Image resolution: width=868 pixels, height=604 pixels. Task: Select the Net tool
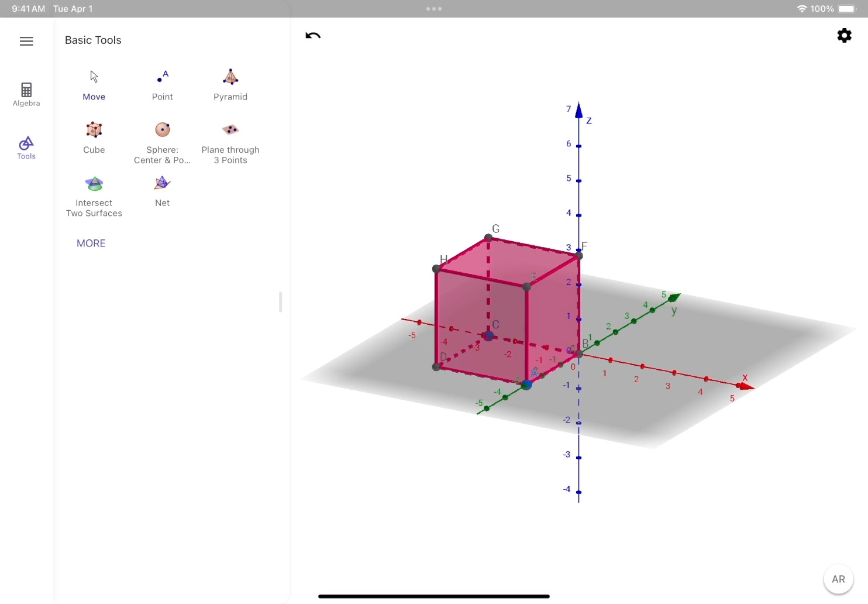click(162, 191)
